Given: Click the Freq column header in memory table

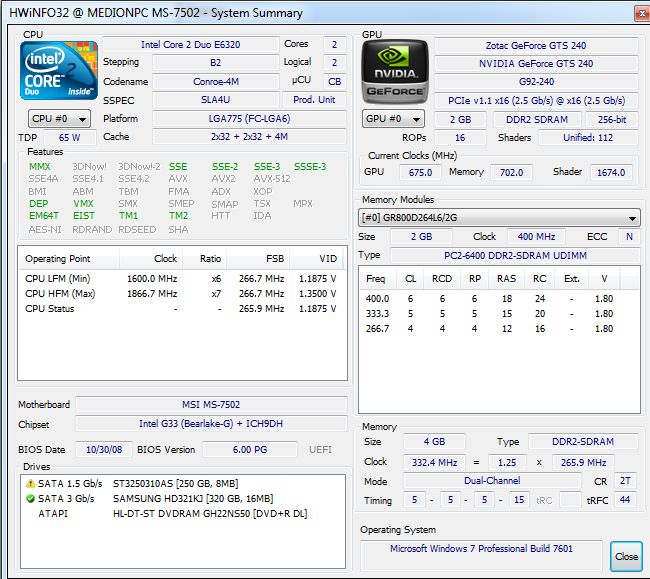Looking at the screenshot, I should click(377, 279).
